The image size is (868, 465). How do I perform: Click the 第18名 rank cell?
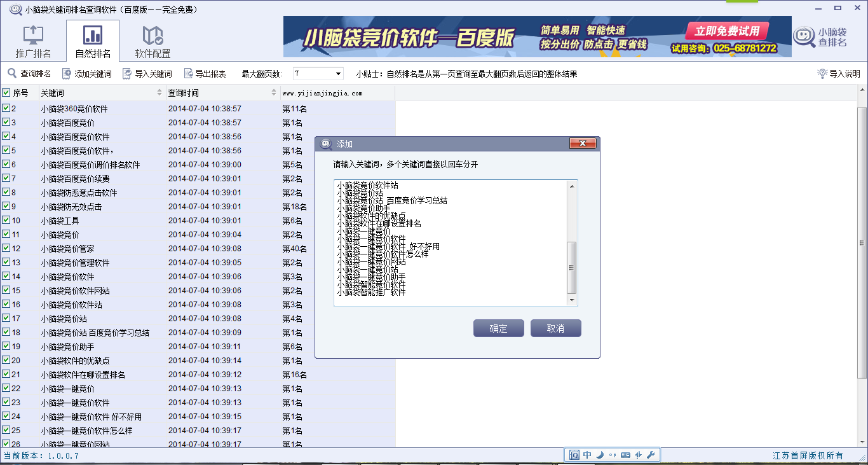(x=295, y=207)
